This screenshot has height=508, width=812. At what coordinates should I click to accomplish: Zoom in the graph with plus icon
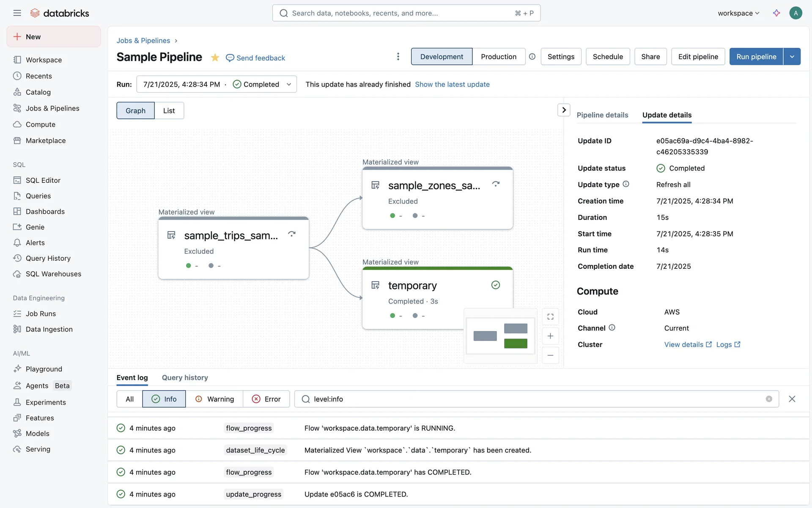pos(550,336)
